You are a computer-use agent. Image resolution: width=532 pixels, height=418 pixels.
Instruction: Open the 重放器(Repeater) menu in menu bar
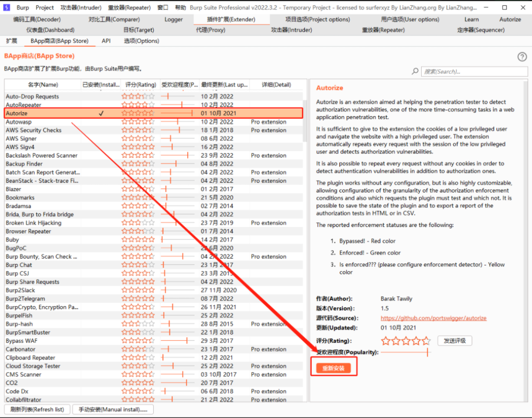[x=129, y=7]
